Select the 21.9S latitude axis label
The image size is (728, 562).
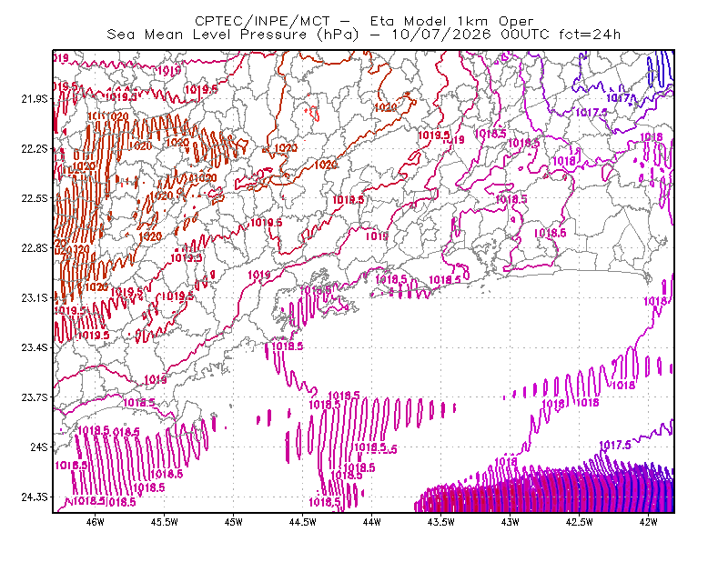[x=35, y=99]
